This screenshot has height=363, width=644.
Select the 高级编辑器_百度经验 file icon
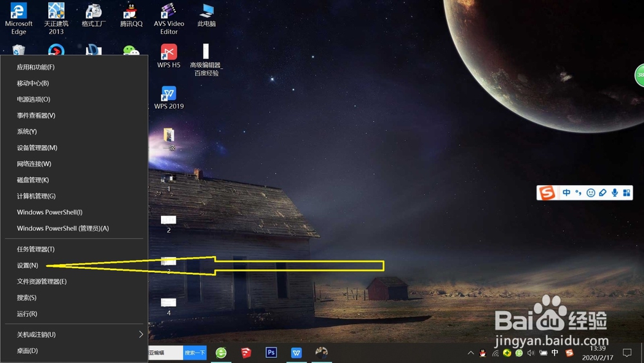(x=206, y=60)
